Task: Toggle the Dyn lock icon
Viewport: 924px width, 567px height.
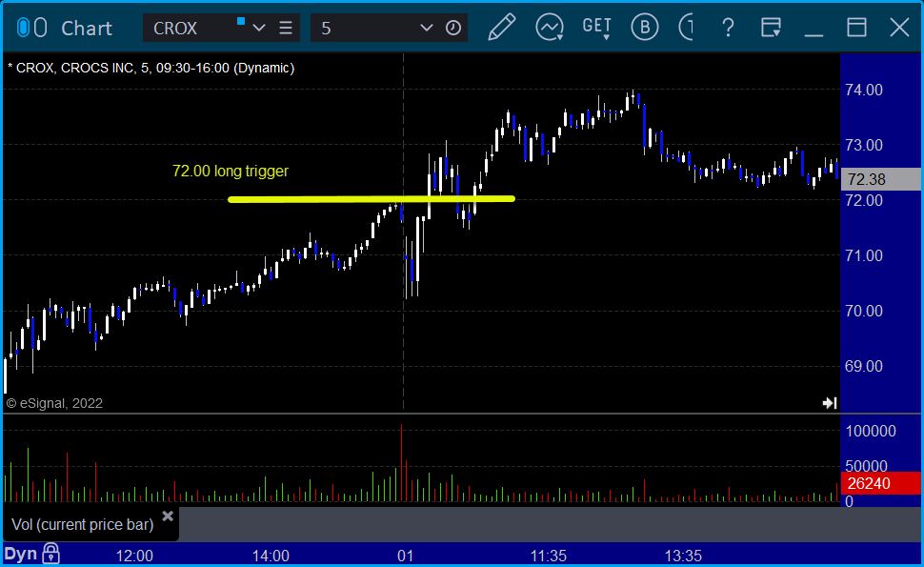Action: click(x=51, y=554)
